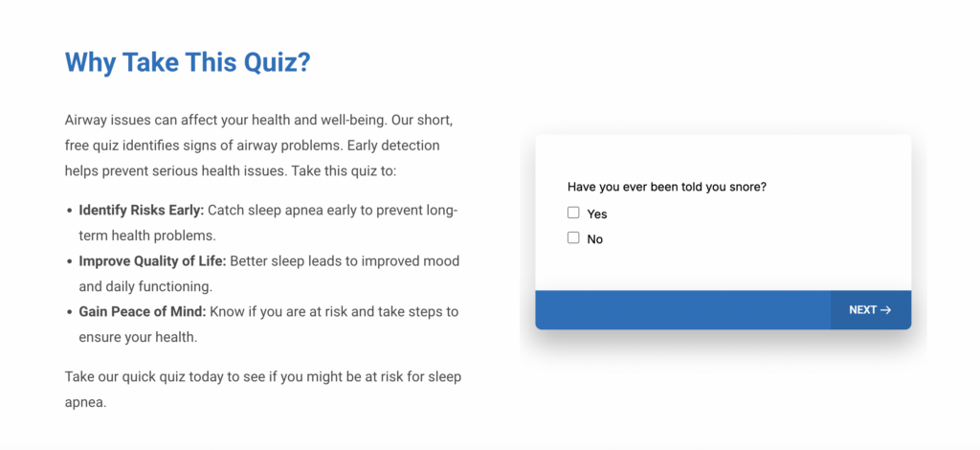The width and height of the screenshot is (980, 450).
Task: Click the Gain Peace of Mind bold text
Action: 142,311
